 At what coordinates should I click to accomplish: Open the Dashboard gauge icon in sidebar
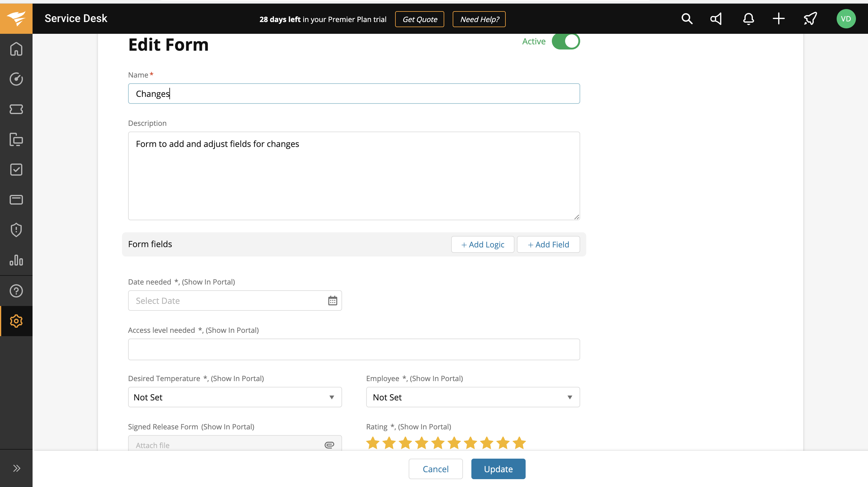pyautogui.click(x=16, y=79)
